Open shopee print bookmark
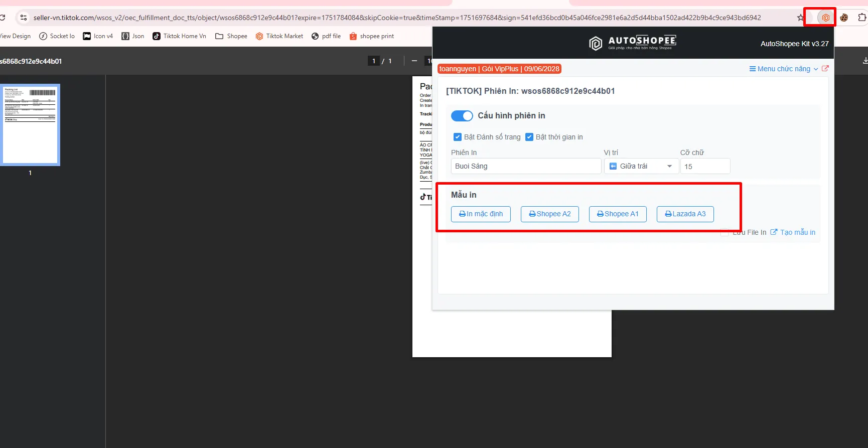This screenshot has height=448, width=868. point(372,36)
